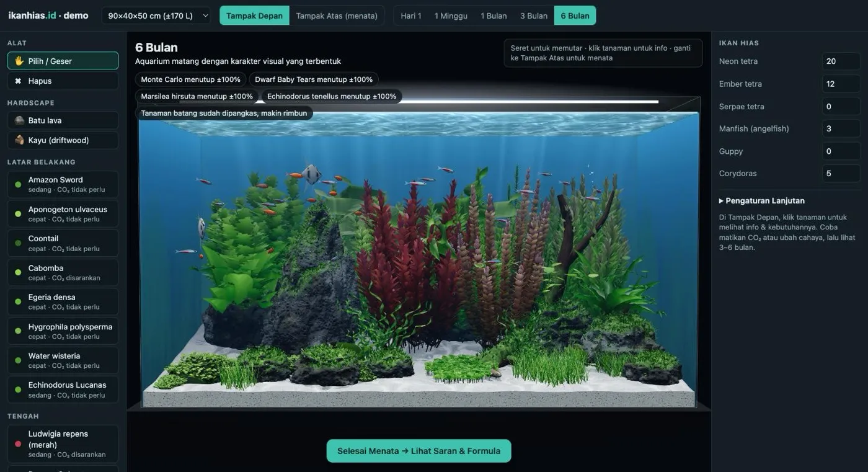Click the Dwarf Baby Tears menutup chip

[x=314, y=79]
